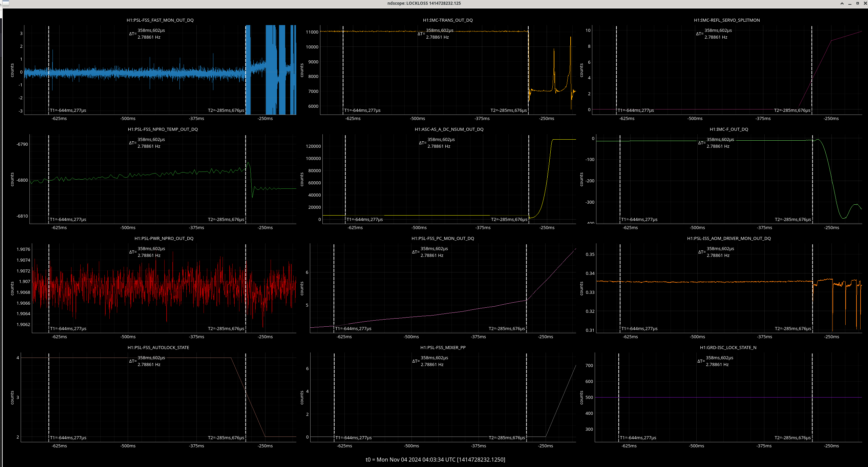
Task: Select the H1:PSL-FSS_NPRO_TEMP_OUT_DQ plot title
Action: pyautogui.click(x=163, y=129)
